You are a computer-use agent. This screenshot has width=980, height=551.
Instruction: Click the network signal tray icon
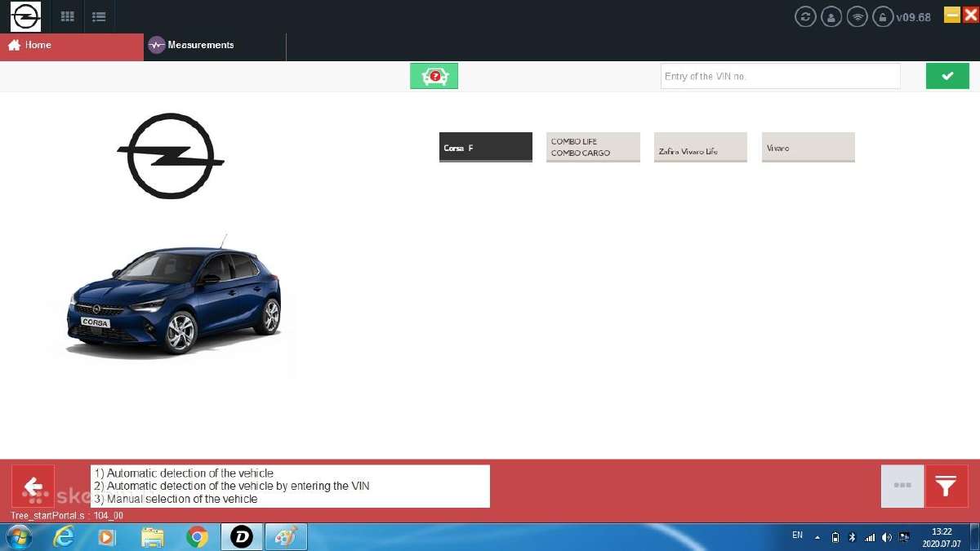click(870, 537)
